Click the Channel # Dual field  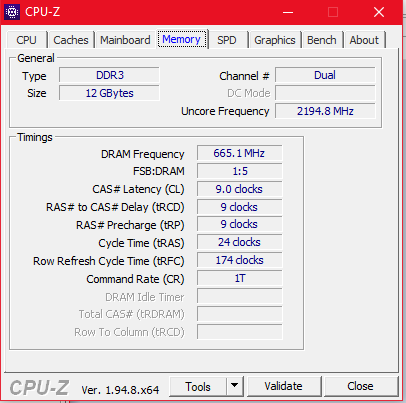(325, 75)
